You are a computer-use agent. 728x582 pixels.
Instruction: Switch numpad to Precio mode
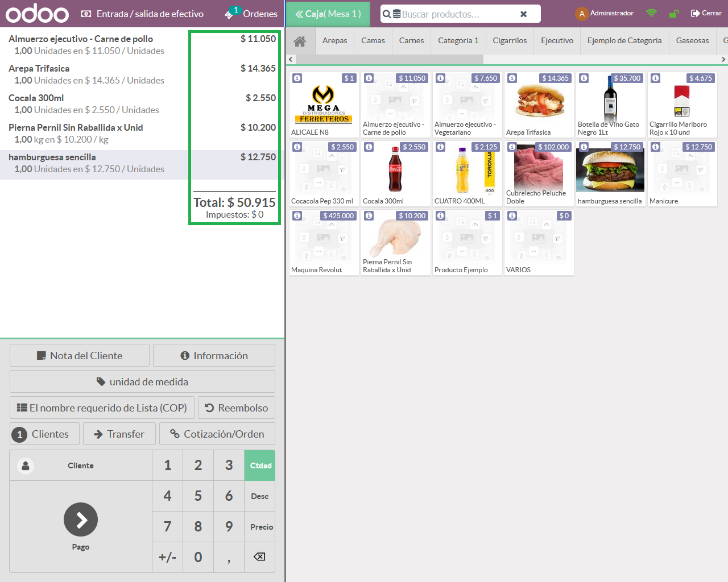[260, 527]
